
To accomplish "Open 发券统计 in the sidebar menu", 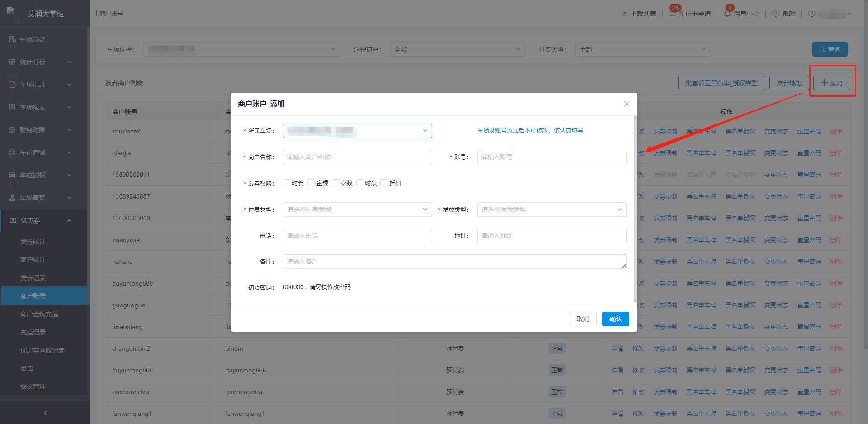I will [33, 242].
